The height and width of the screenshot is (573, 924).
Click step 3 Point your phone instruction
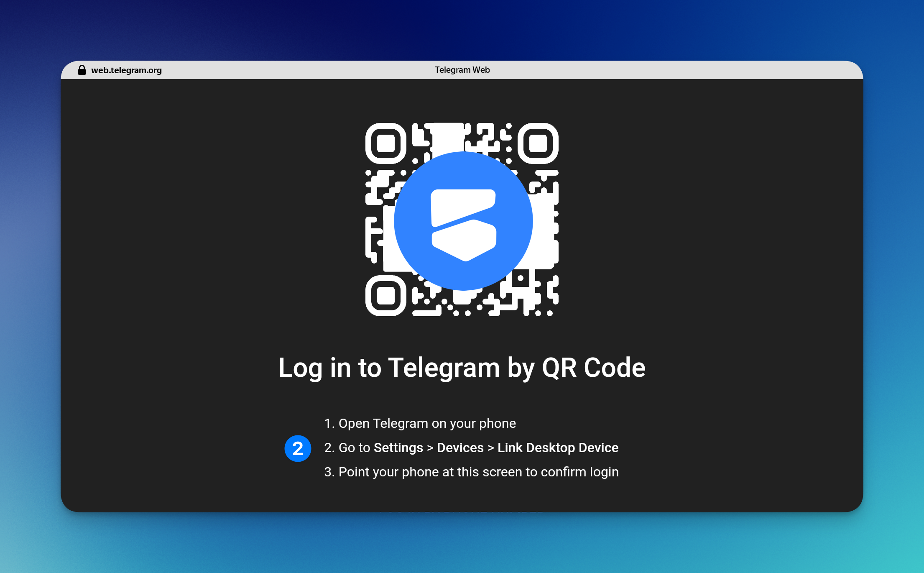click(x=471, y=472)
